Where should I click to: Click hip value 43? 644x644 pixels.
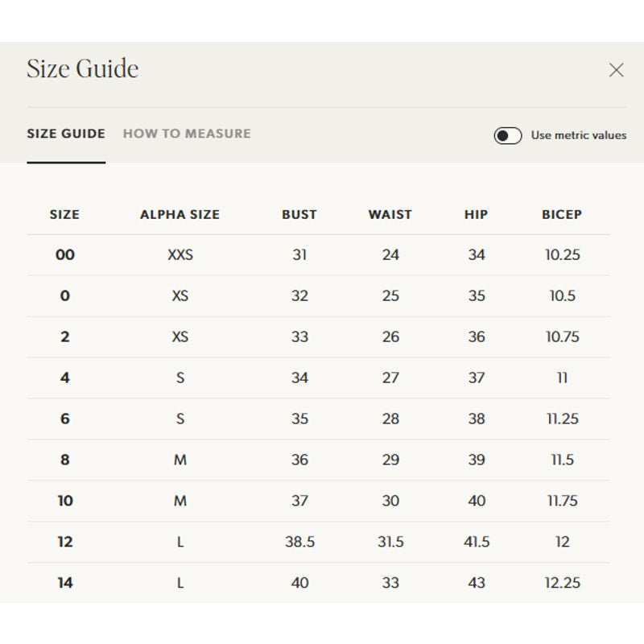(477, 583)
